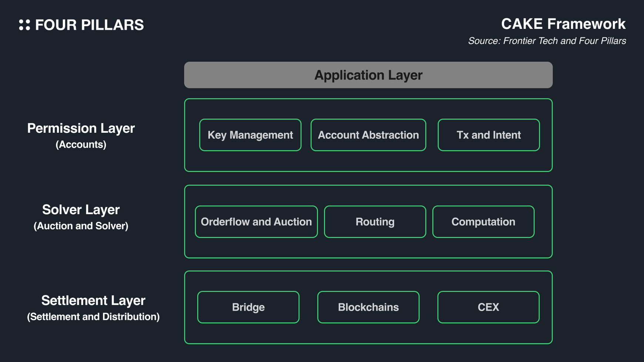This screenshot has width=644, height=362.
Task: Select the (Accounts) subtitle text
Action: 81,145
